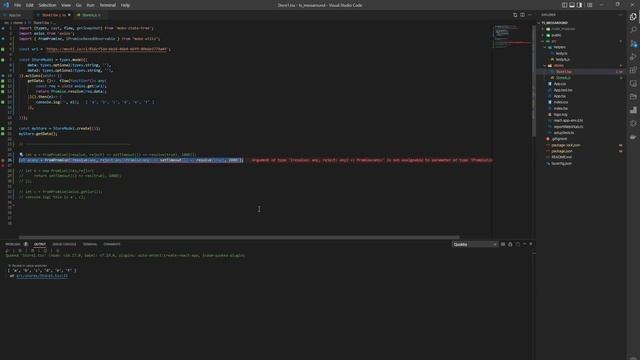Image resolution: width=640 pixels, height=360 pixels.
Task: Switch to the Problems panel tab
Action: click(13, 244)
